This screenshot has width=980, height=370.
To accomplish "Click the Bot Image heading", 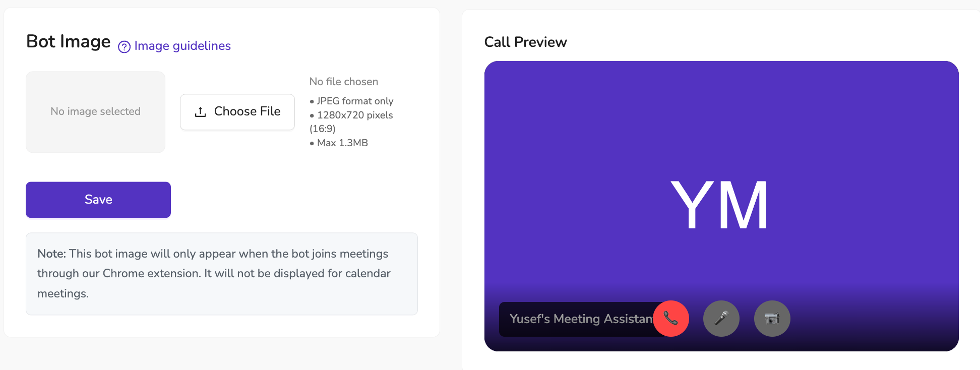I will 69,41.
